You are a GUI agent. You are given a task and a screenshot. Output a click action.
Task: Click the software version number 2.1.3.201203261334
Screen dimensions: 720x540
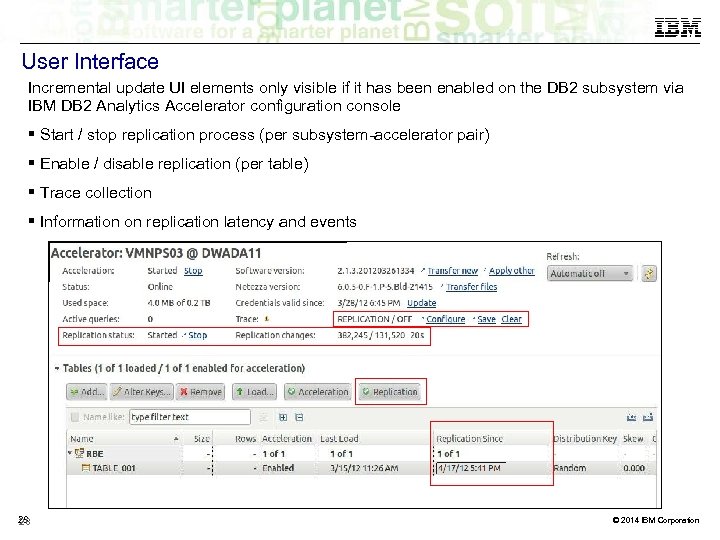(376, 270)
